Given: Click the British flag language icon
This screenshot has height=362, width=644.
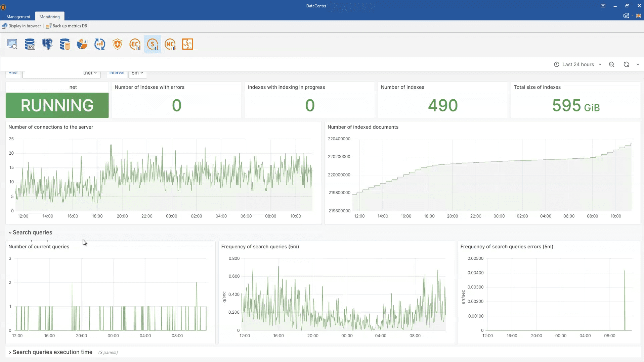Looking at the screenshot, I should pyautogui.click(x=639, y=16).
